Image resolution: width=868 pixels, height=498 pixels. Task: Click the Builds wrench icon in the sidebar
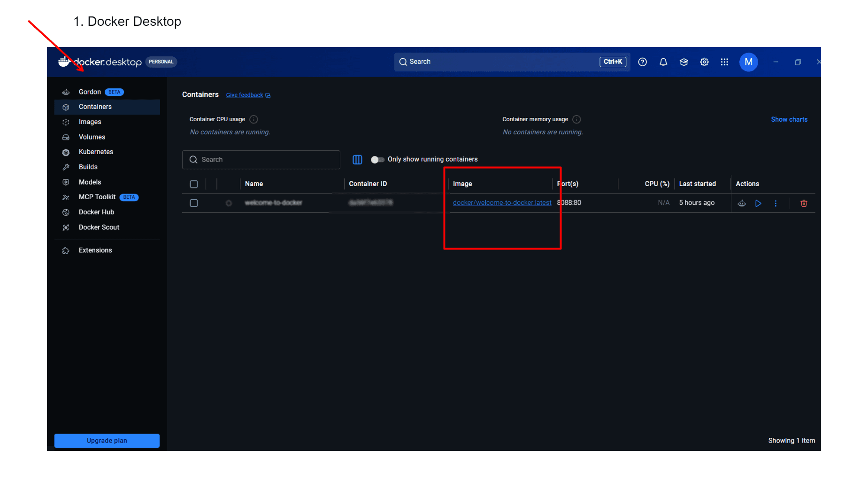[66, 167]
